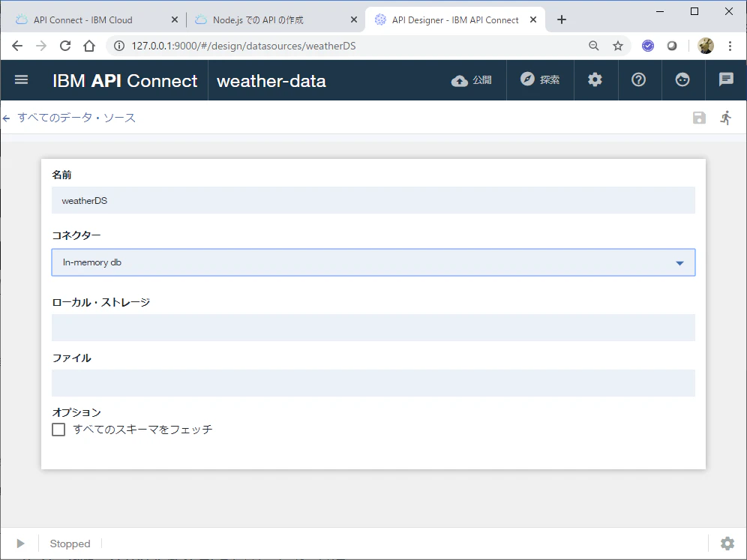Viewport: 747px width, 560px height.
Task: Start the application with the play button
Action: [20, 544]
